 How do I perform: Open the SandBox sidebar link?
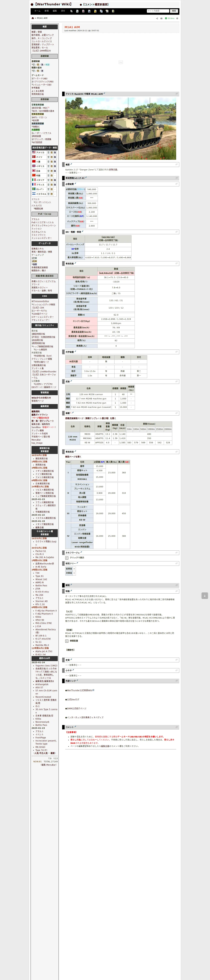(36, 427)
